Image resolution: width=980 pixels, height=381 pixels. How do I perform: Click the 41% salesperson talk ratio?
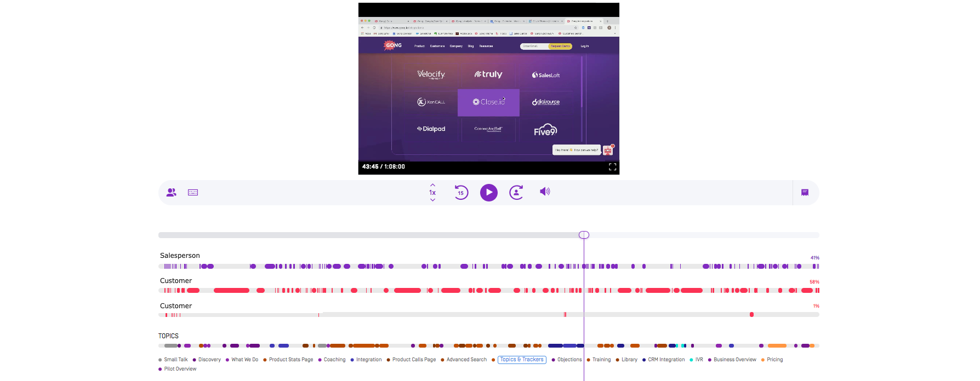[x=815, y=258]
